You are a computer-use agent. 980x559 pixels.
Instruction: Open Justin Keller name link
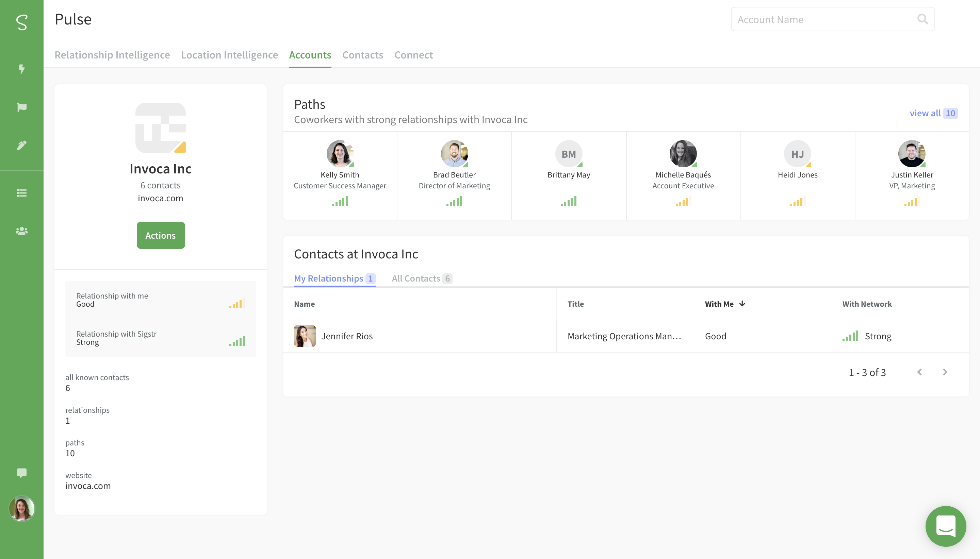(912, 175)
